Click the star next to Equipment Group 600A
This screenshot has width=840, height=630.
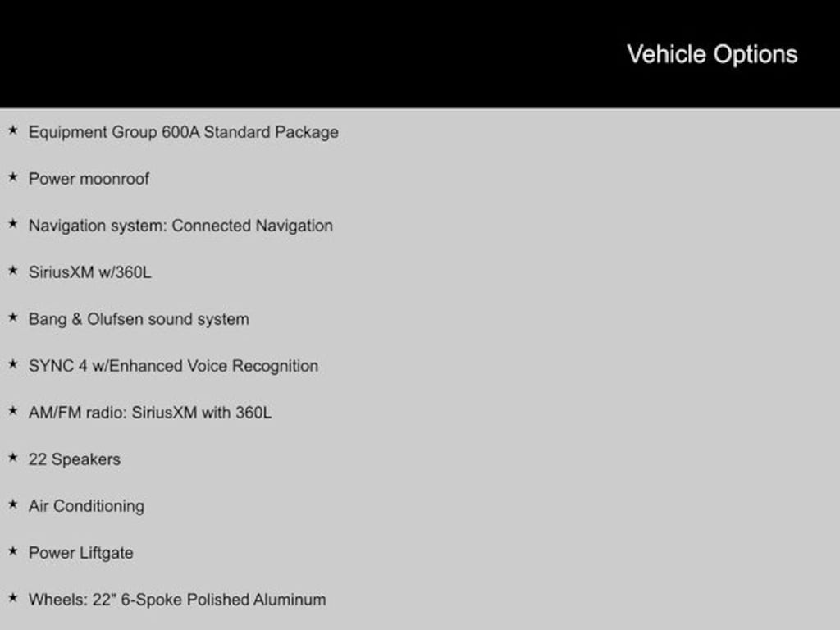pos(12,130)
